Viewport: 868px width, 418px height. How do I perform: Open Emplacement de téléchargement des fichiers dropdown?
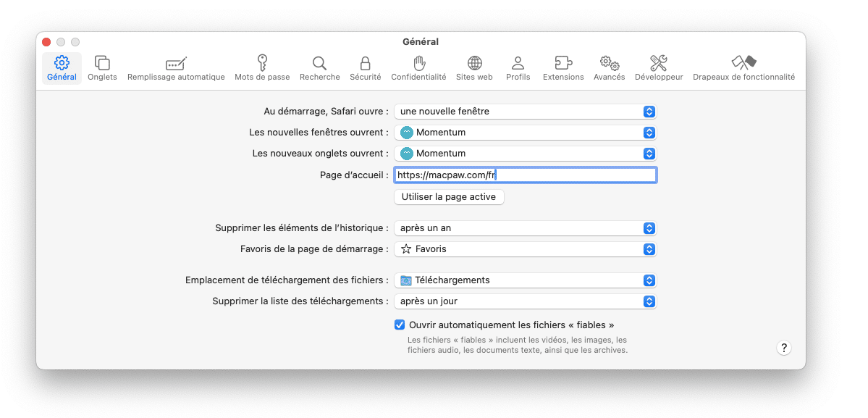pyautogui.click(x=526, y=280)
